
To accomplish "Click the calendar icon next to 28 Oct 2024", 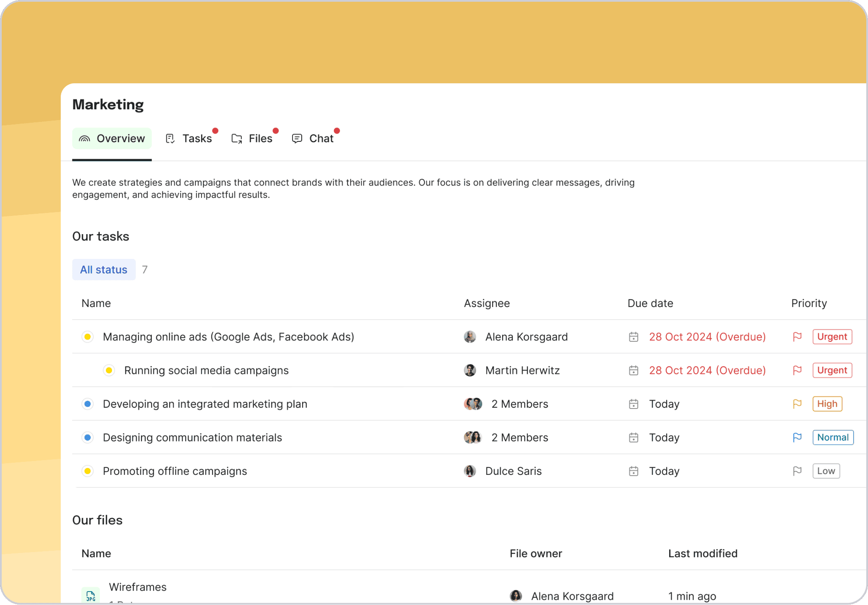I will click(x=634, y=337).
